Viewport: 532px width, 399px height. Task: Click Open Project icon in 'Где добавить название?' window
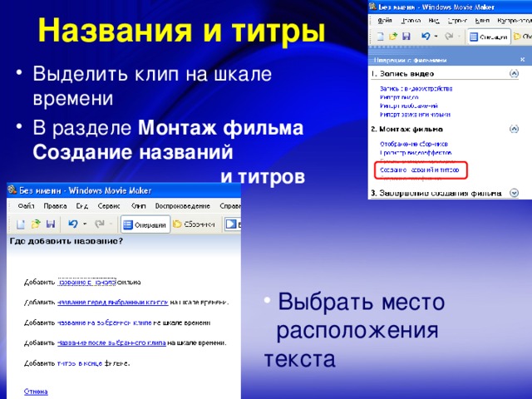(x=36, y=224)
